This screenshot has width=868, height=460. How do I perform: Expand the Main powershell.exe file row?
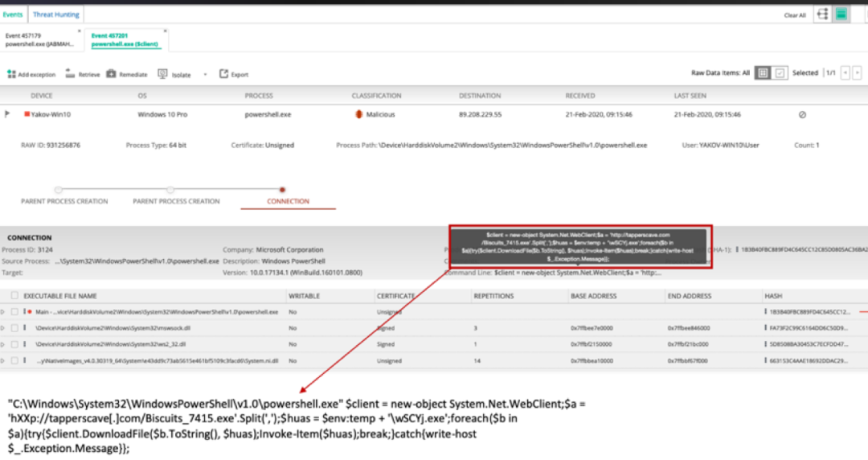click(2, 312)
